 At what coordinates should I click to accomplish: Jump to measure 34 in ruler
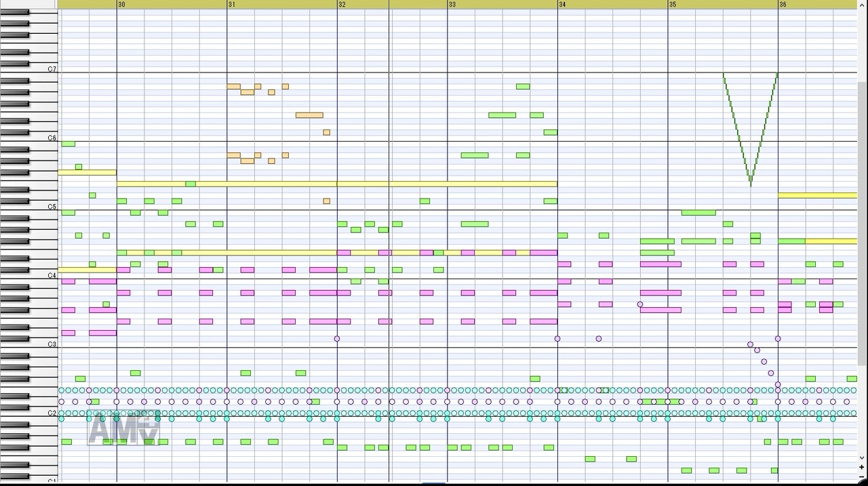point(563,4)
